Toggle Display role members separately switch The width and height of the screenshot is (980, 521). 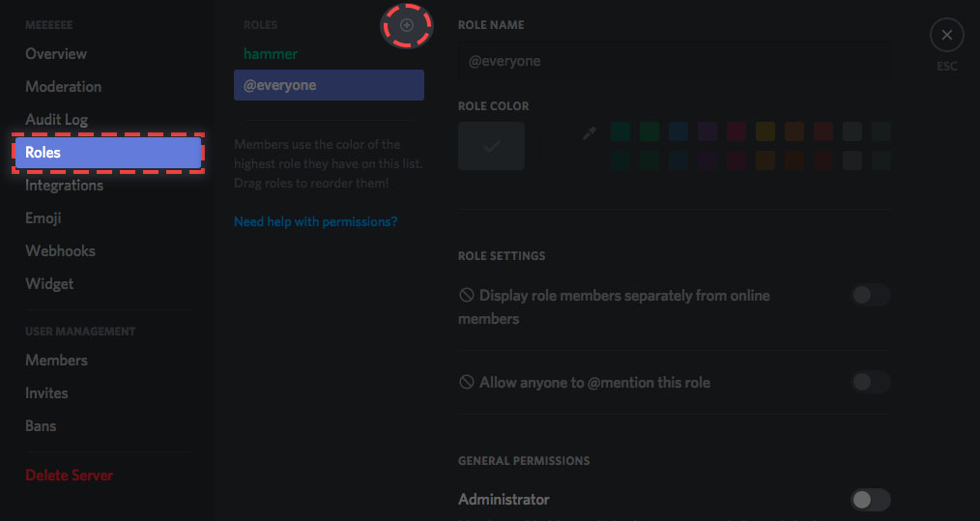click(870, 296)
